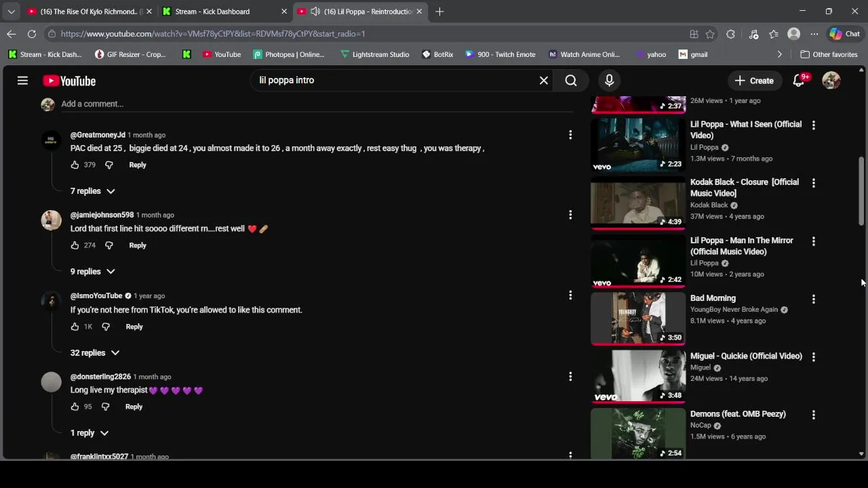The image size is (868, 488).
Task: Open the @Greatmoneyjd channel link
Action: point(98,135)
